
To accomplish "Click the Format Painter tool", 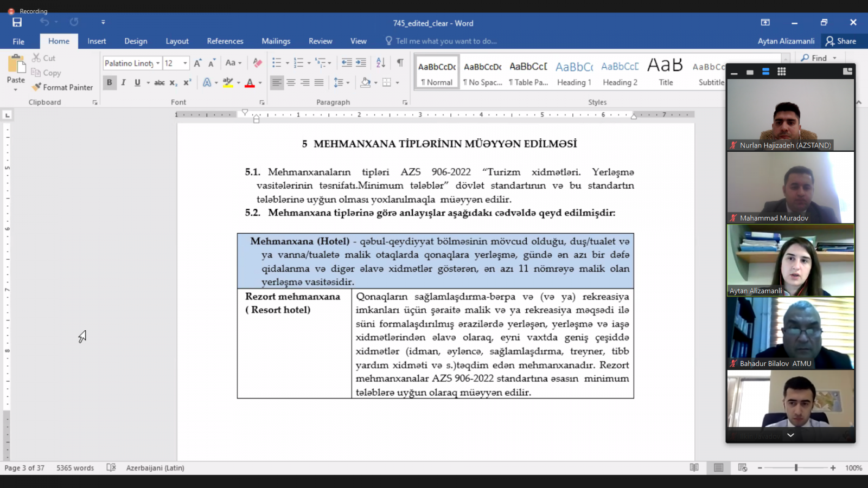I will [x=62, y=87].
